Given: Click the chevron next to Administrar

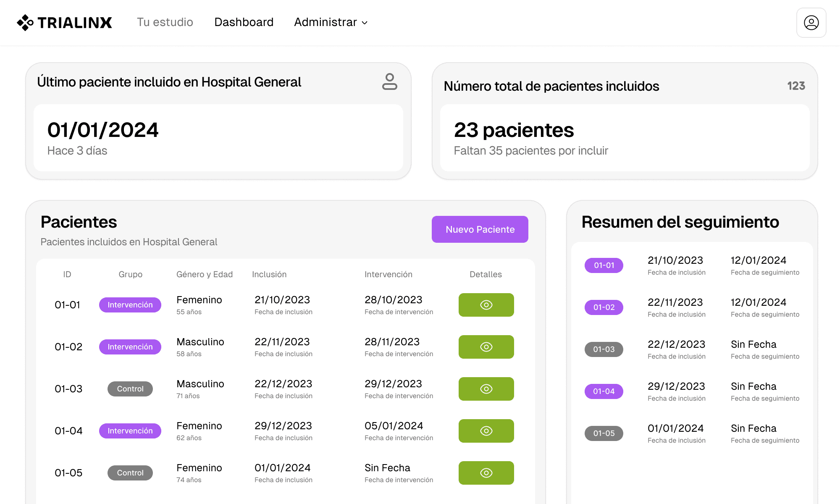Looking at the screenshot, I should click(x=365, y=23).
